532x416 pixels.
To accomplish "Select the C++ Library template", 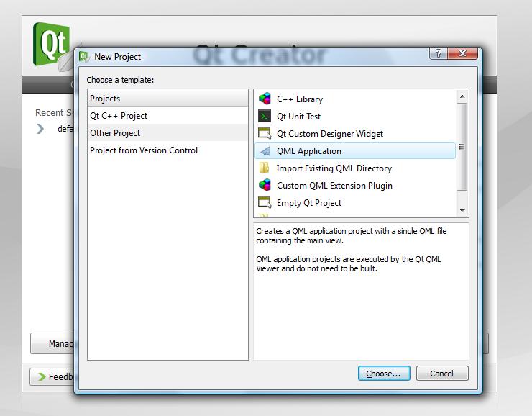I will pos(355,99).
